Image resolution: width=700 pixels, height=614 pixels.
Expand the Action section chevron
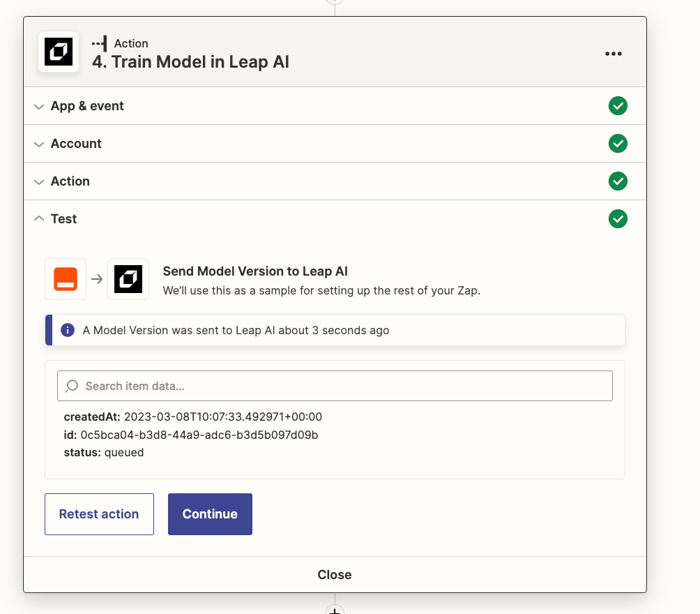point(38,181)
